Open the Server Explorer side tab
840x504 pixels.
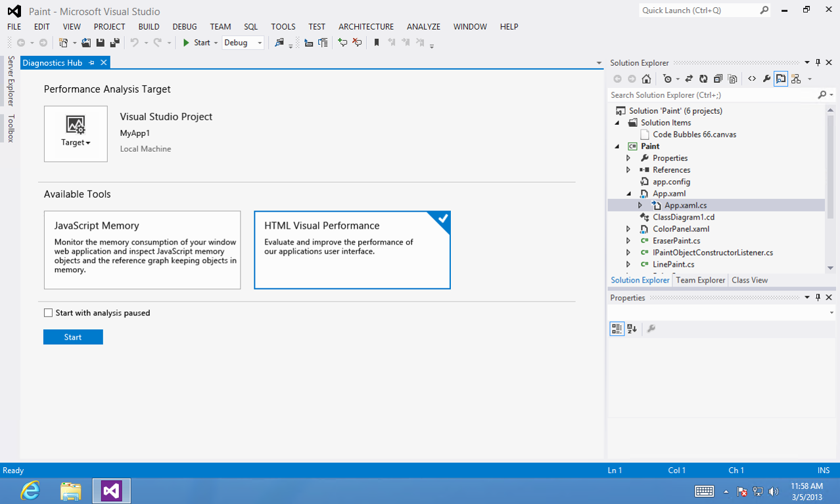point(11,81)
